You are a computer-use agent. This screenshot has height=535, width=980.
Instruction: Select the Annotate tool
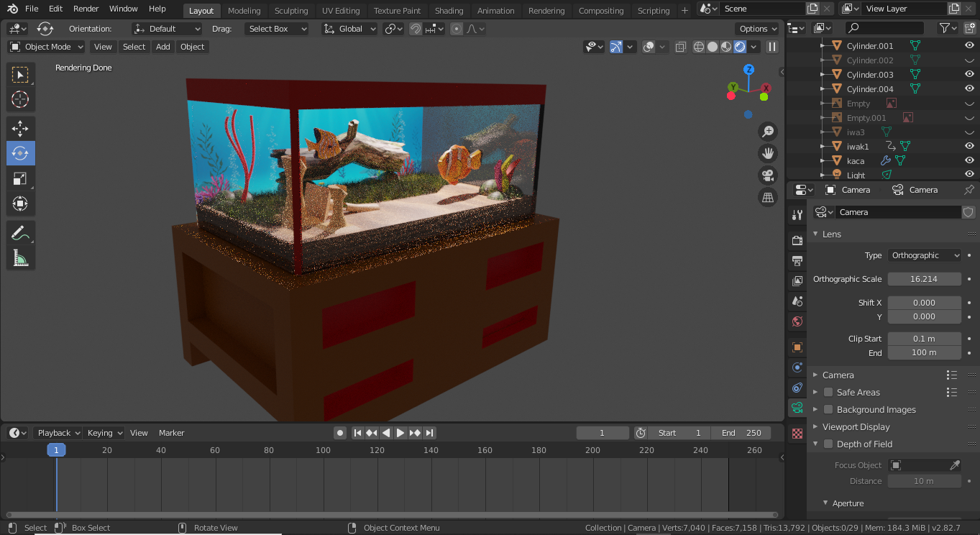coord(20,232)
